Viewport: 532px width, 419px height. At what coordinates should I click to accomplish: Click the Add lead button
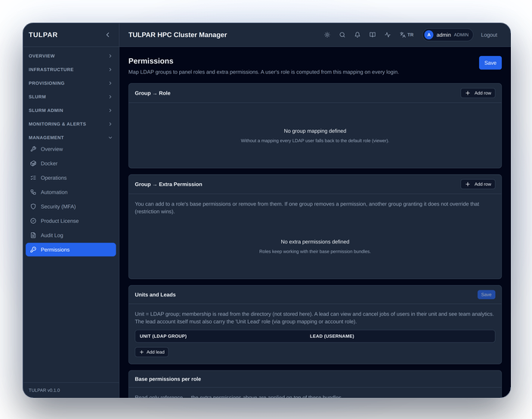coord(152,352)
